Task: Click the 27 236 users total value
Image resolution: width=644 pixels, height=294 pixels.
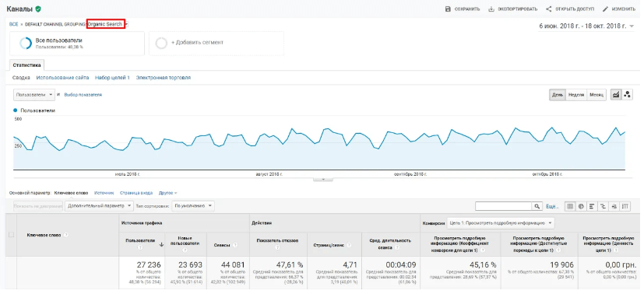Action: coord(148,265)
